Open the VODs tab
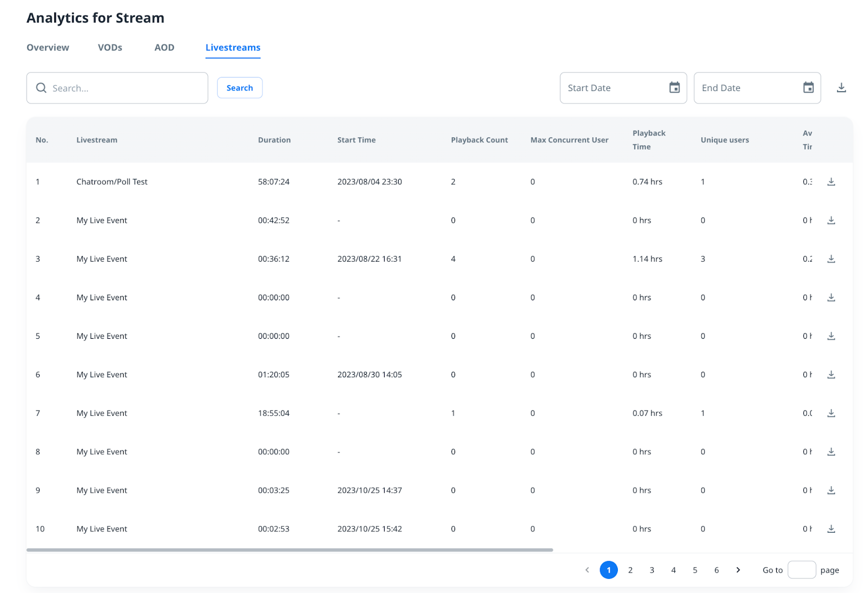 click(110, 48)
